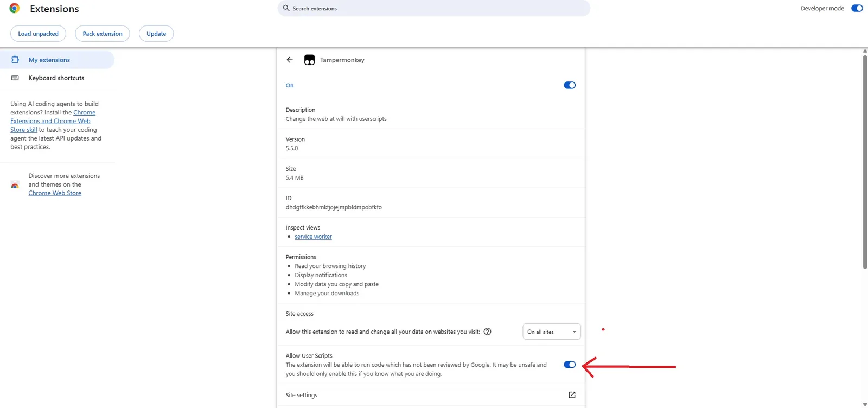
Task: Click Manage your downloads permission
Action: point(327,294)
